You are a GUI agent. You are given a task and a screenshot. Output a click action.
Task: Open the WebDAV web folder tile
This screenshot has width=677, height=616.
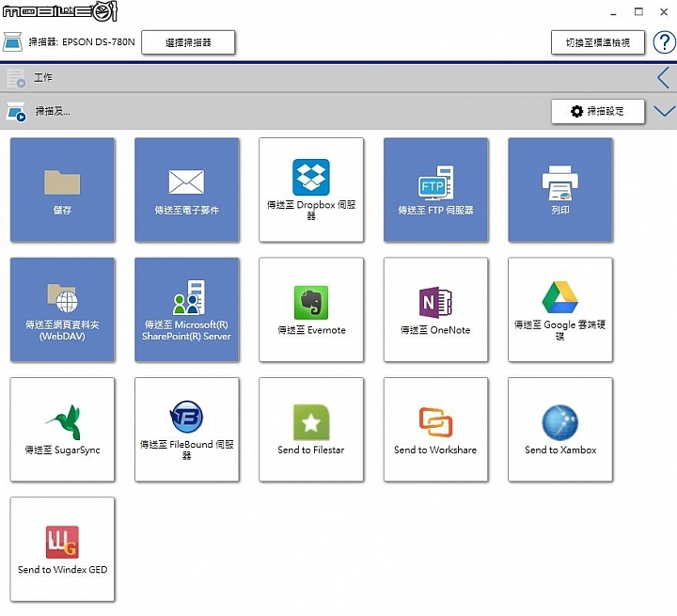(x=63, y=309)
